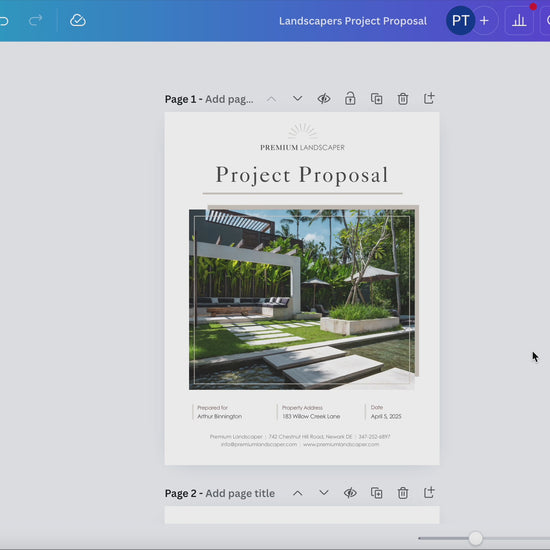Open the analytics bar chart icon
Viewport: 550px width, 550px height.
coord(519,21)
